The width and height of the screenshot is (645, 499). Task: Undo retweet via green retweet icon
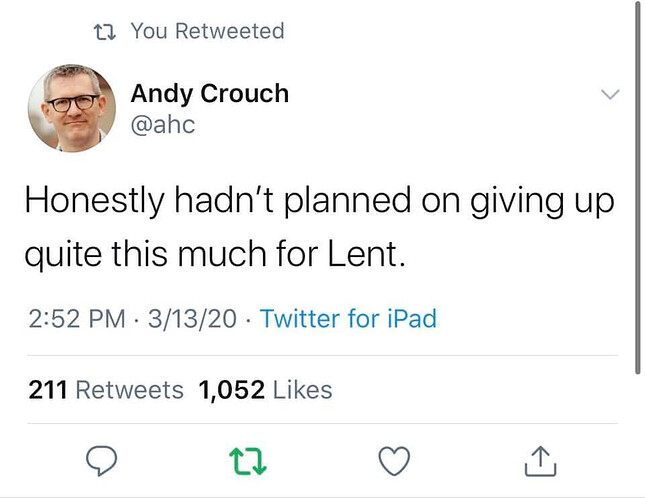[248, 461]
